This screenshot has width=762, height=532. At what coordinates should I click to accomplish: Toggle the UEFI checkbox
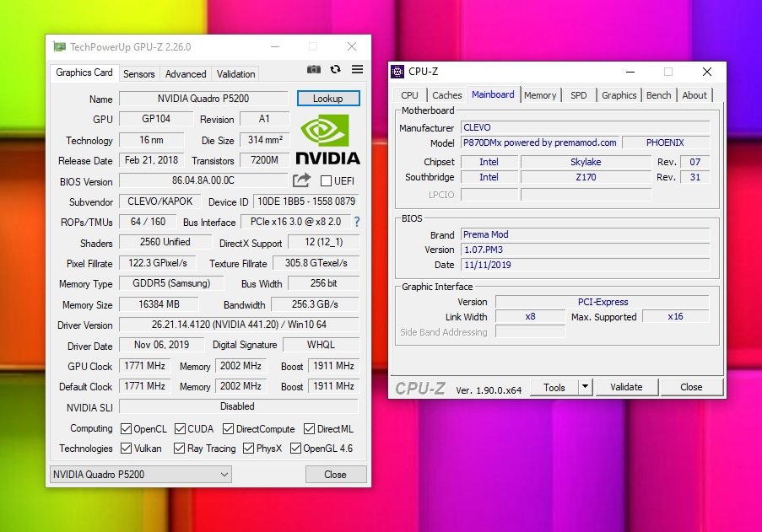click(326, 181)
